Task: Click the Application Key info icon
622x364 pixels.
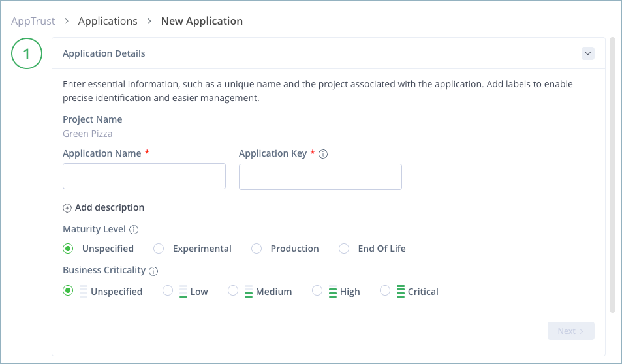Action: (323, 154)
